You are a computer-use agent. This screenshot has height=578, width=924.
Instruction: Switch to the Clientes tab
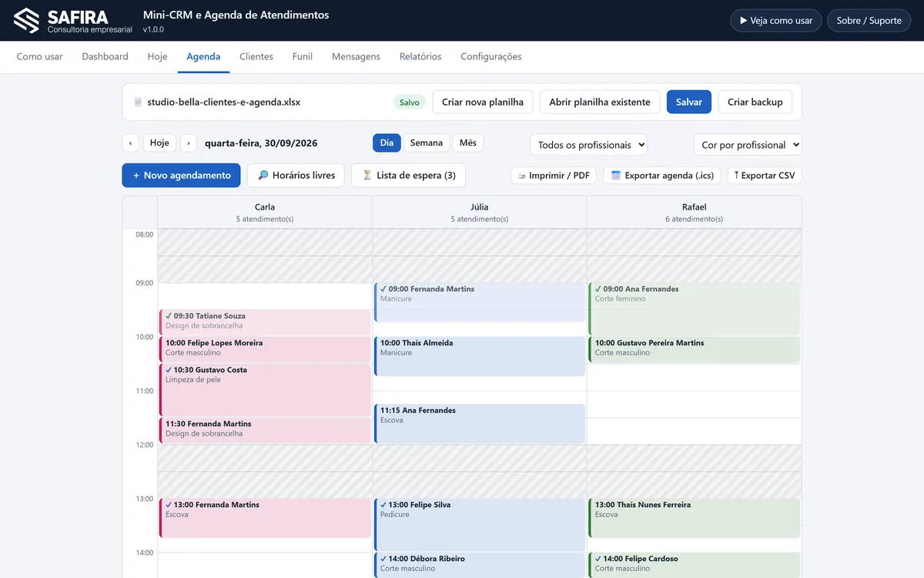(x=256, y=56)
